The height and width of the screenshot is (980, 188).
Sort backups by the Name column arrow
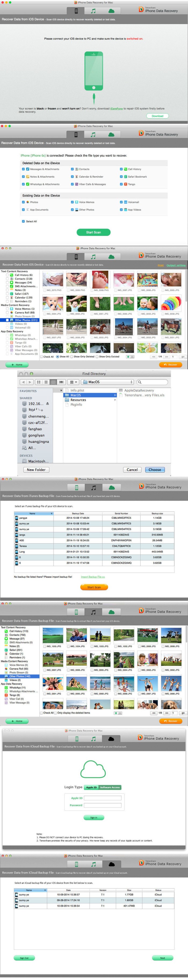click(x=52, y=514)
